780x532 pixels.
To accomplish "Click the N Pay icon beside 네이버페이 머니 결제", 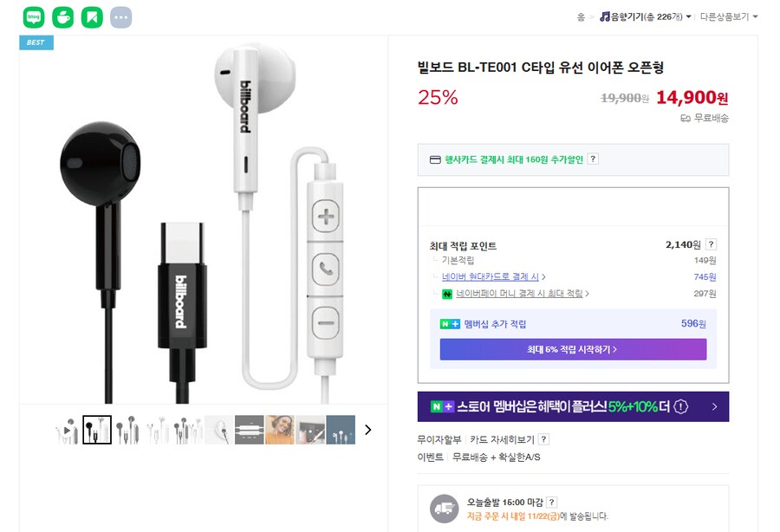I will point(448,295).
